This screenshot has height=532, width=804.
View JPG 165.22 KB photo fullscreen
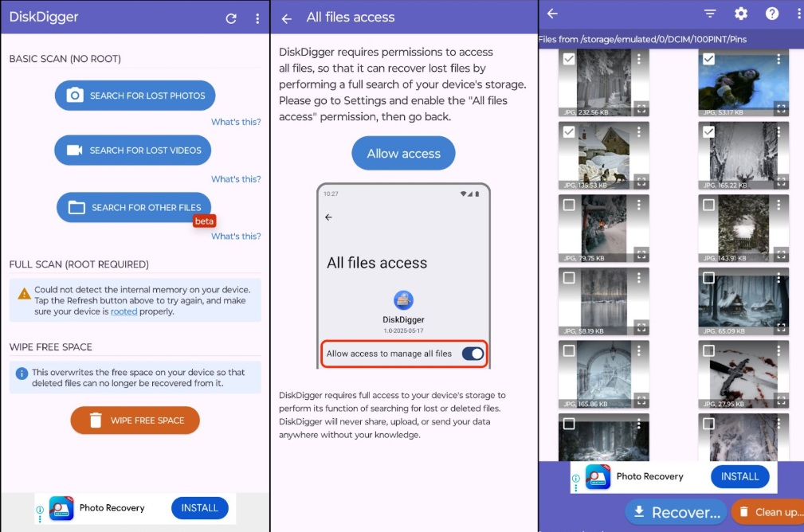pos(781,182)
